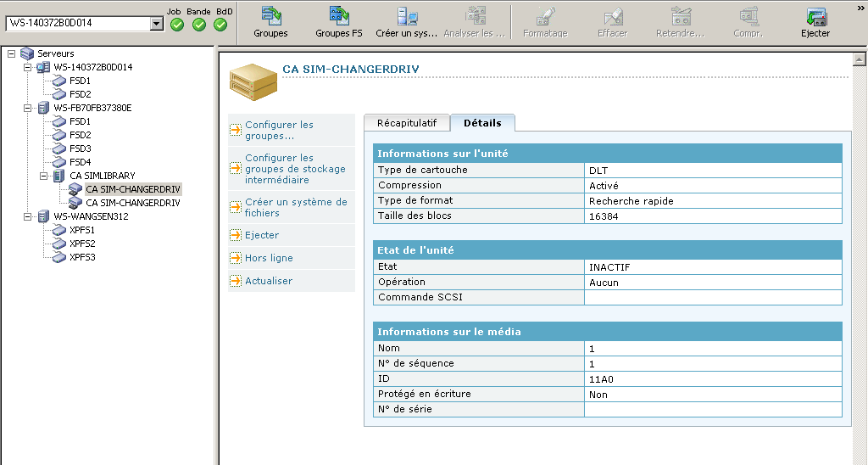Click the Créer un système toolbar icon
Image resolution: width=868 pixels, height=465 pixels.
(x=407, y=16)
